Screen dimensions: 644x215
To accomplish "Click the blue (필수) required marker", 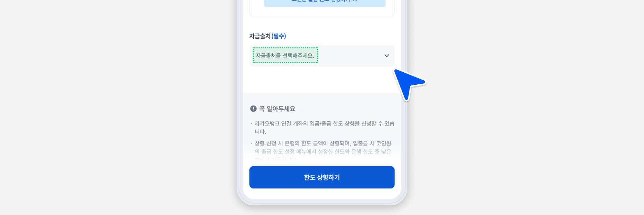I will 278,36.
